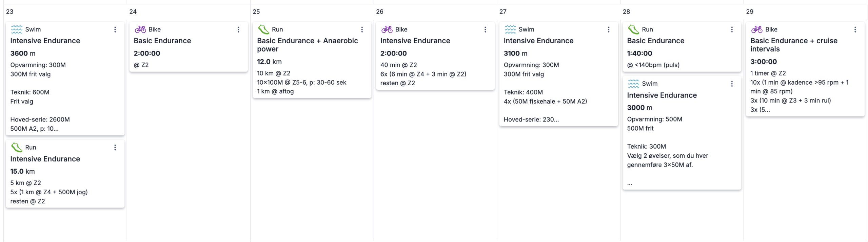The width and height of the screenshot is (868, 242).
Task: Open three-dot menu on day 25 Run card
Action: 362,29
